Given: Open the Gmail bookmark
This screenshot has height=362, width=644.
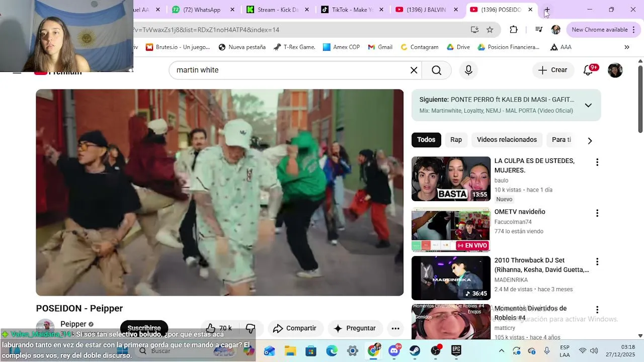Looking at the screenshot, I should click(x=380, y=47).
